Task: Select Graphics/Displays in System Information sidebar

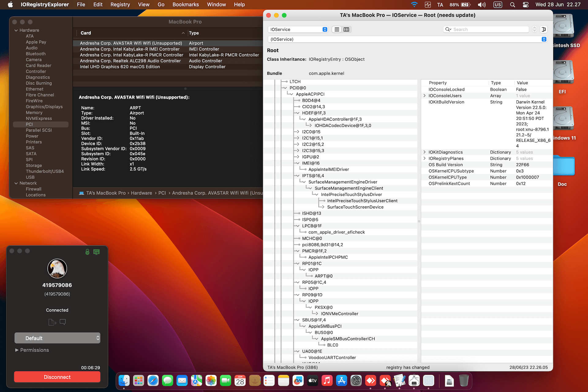Action: (x=44, y=107)
